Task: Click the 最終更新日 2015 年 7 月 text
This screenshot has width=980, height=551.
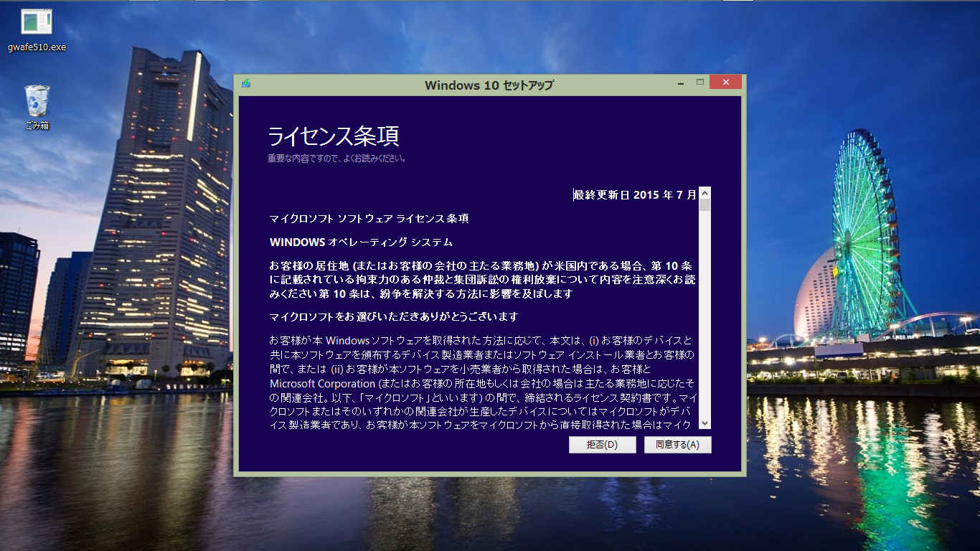Action: tap(635, 194)
